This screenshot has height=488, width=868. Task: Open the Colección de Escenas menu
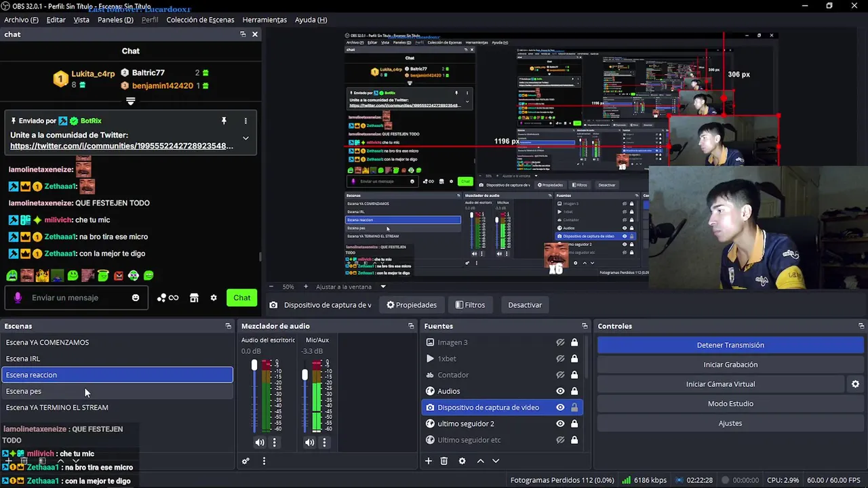tap(200, 20)
